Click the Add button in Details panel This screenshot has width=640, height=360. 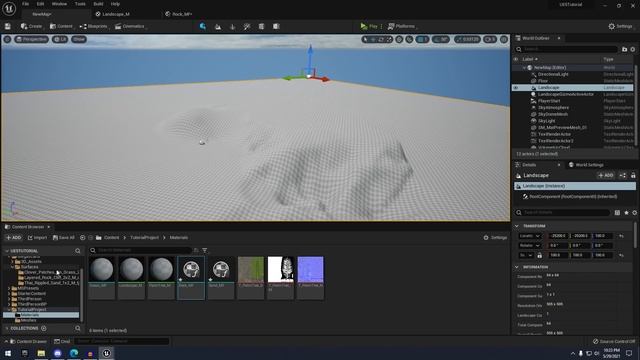606,175
